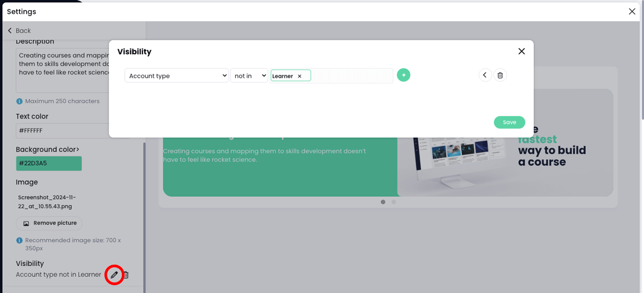Select first carousel dot indicator

coord(383,202)
